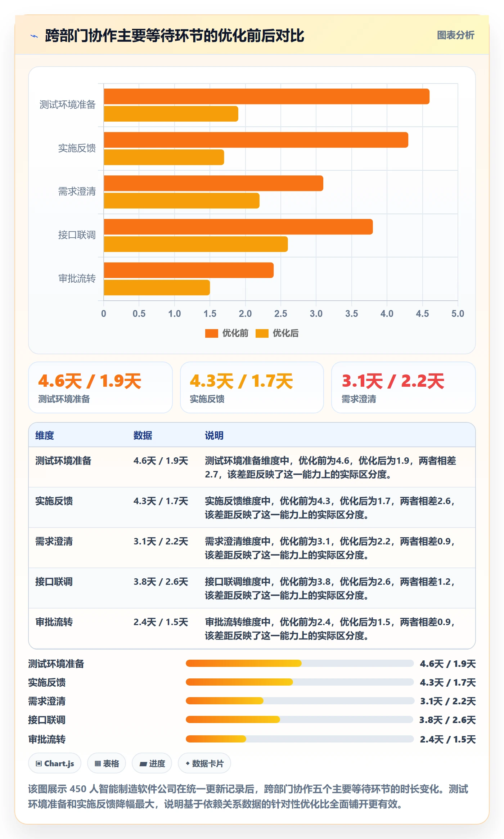Click the 优化后 bar for 测试环境准备
504x839 pixels.
click(171, 114)
